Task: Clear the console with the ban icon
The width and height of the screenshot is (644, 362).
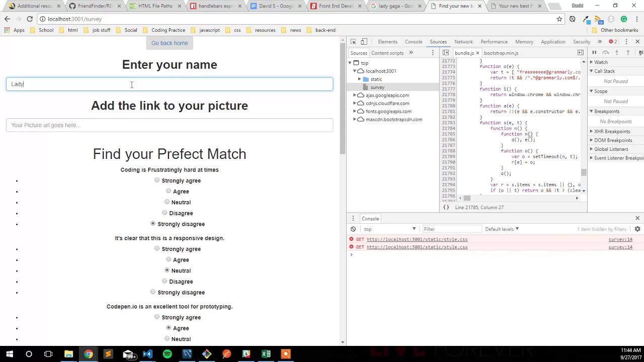Action: (x=353, y=229)
